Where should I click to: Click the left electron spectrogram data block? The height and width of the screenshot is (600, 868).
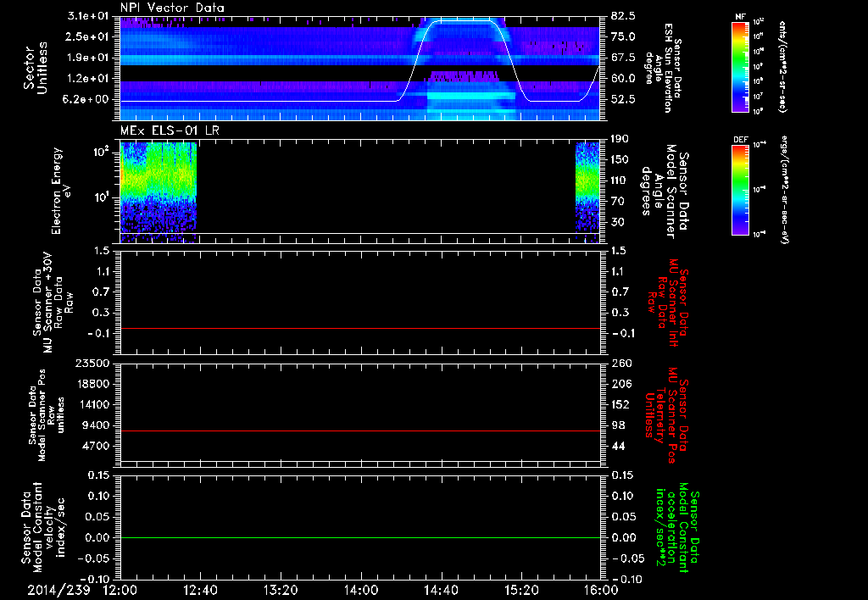click(159, 186)
